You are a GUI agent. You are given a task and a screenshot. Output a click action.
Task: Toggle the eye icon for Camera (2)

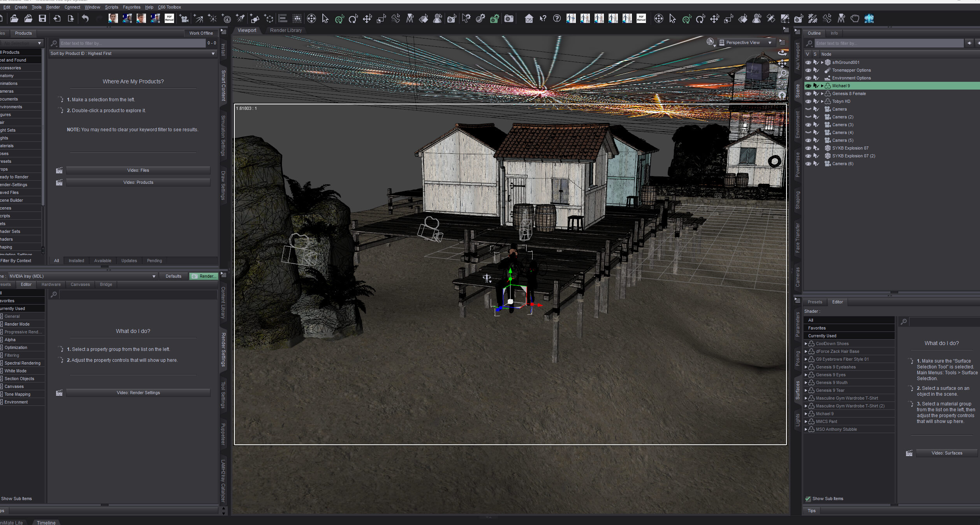[808, 117]
